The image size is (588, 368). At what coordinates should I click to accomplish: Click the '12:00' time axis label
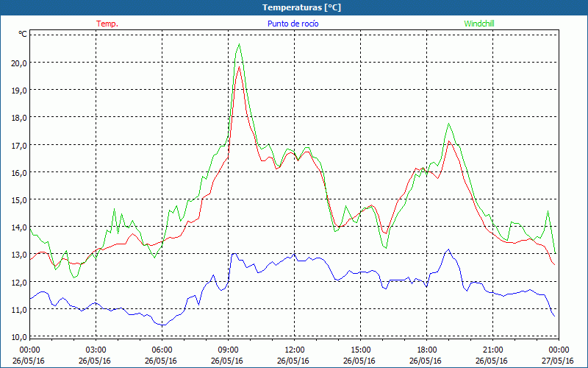pyautogui.click(x=295, y=350)
